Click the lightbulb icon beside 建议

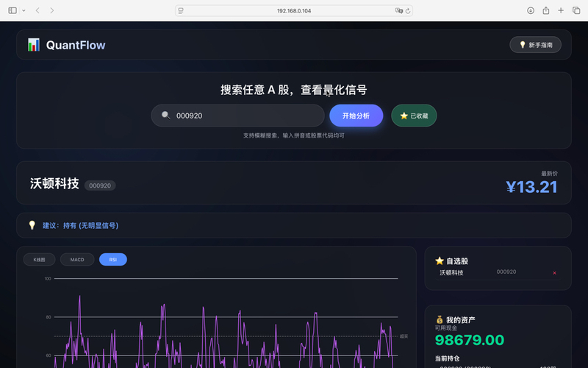[x=32, y=225]
